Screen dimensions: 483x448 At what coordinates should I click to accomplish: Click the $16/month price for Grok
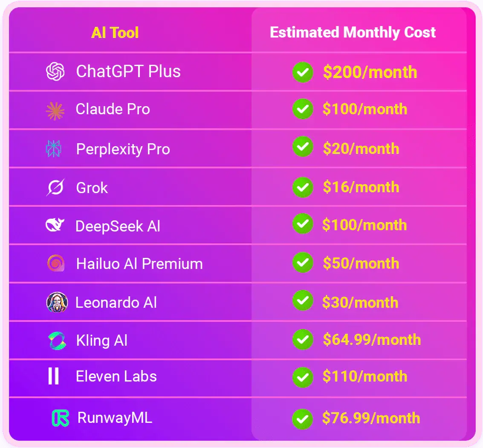coord(361,187)
